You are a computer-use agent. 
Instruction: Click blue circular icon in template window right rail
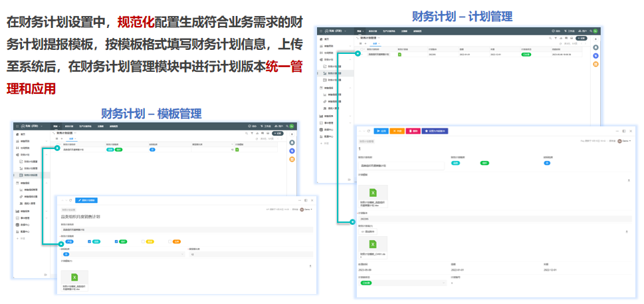tap(292, 151)
